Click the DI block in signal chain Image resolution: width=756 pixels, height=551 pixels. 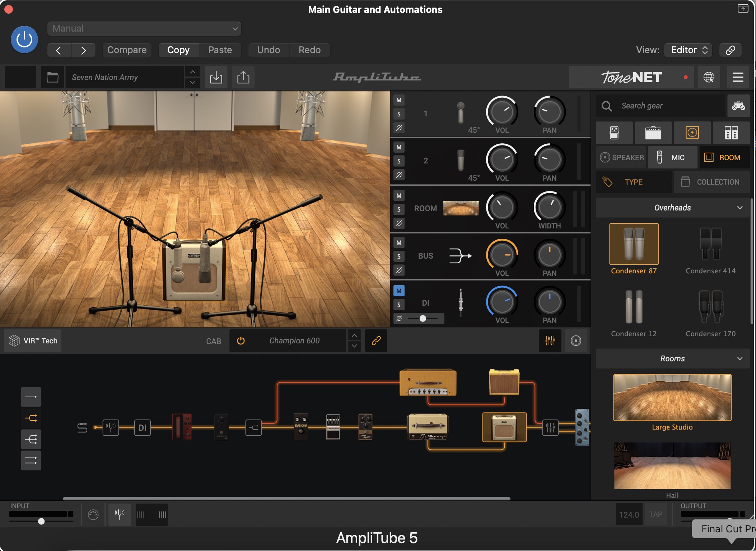(x=143, y=427)
